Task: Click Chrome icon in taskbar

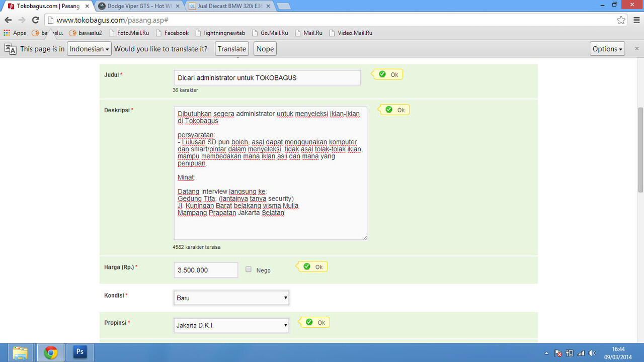Action: (x=50, y=352)
